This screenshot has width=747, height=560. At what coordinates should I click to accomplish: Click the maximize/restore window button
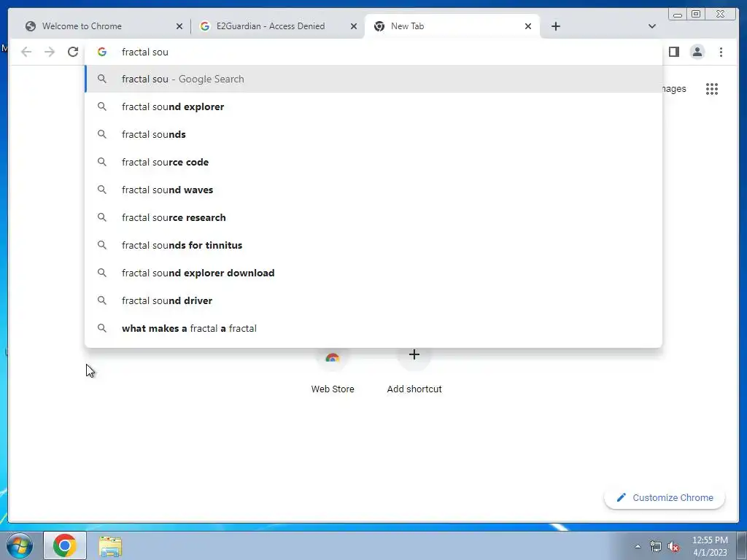695,15
